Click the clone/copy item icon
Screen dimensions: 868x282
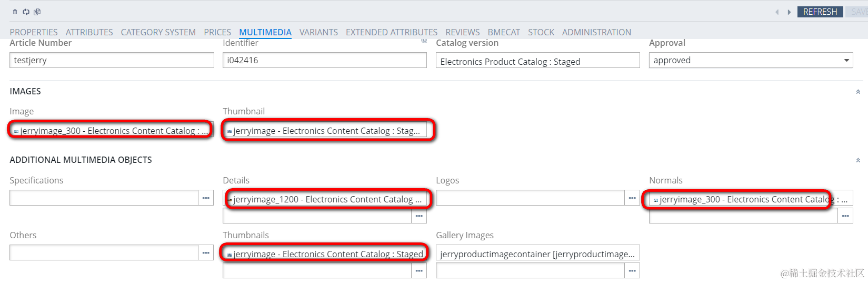click(x=37, y=12)
